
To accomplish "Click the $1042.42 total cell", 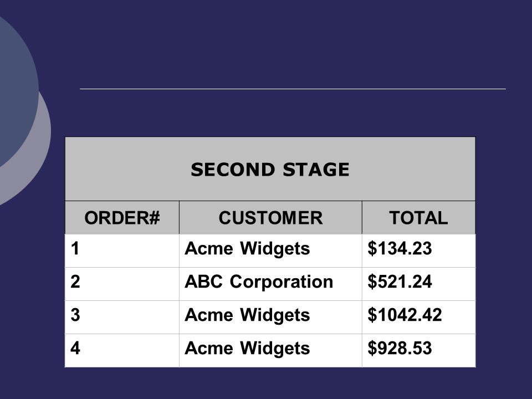I will pos(419,317).
